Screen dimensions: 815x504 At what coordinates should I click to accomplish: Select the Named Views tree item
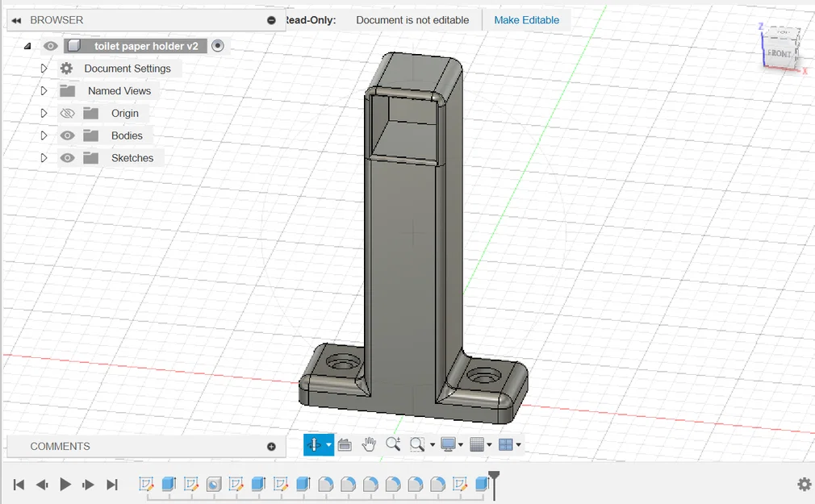pos(119,91)
